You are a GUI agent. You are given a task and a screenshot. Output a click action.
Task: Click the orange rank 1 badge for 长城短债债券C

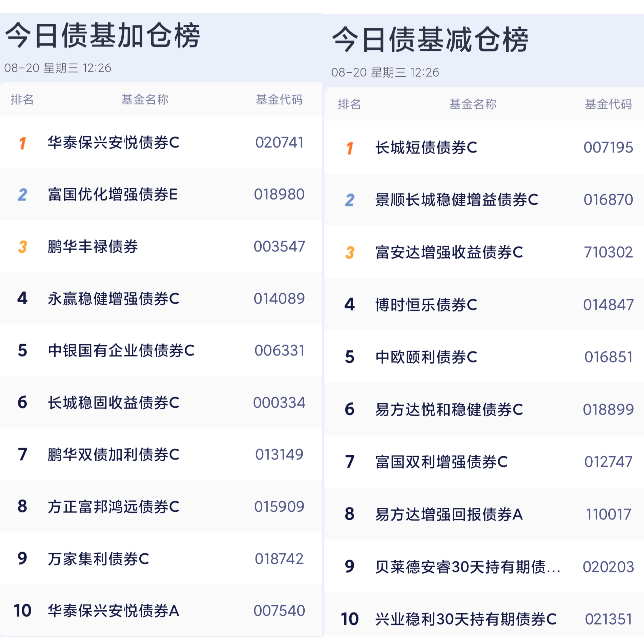tap(350, 148)
